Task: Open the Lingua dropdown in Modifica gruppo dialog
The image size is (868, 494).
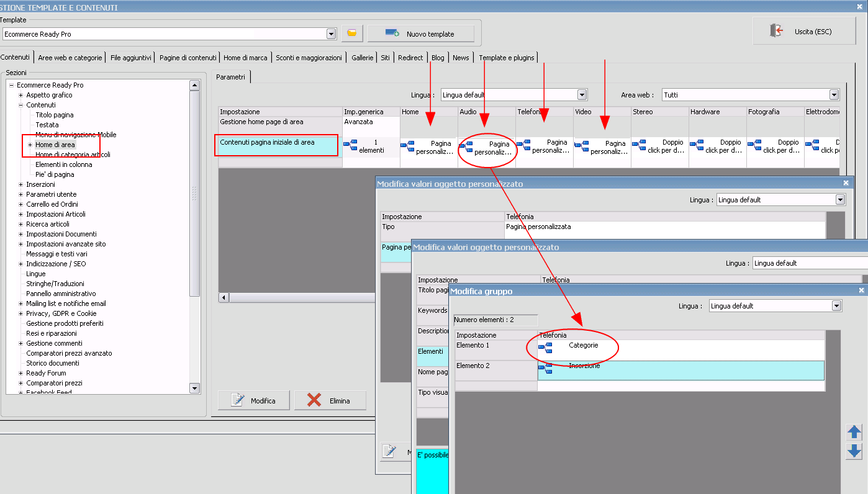Action: click(x=837, y=306)
